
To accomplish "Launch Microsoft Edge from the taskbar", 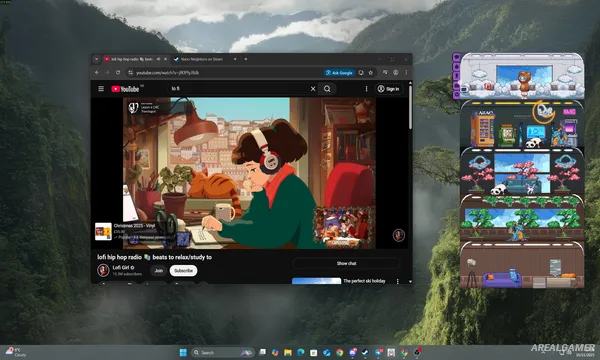I will (301, 352).
